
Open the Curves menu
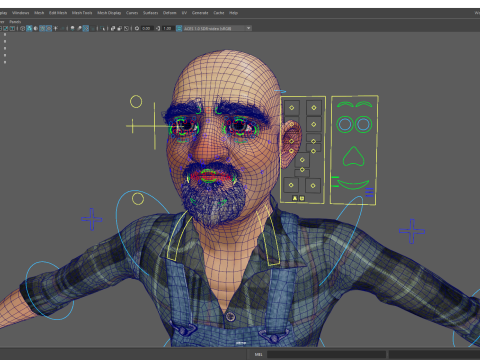pos(132,13)
